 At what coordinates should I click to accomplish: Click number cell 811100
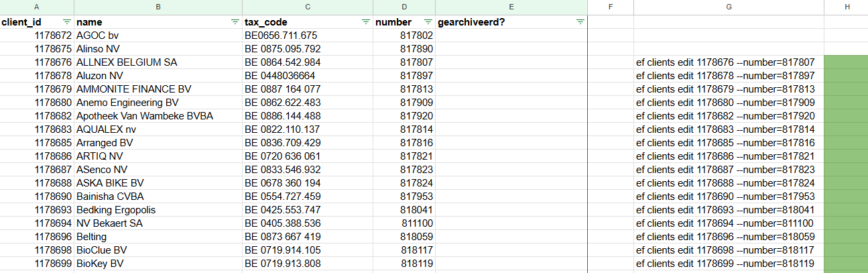404,223
